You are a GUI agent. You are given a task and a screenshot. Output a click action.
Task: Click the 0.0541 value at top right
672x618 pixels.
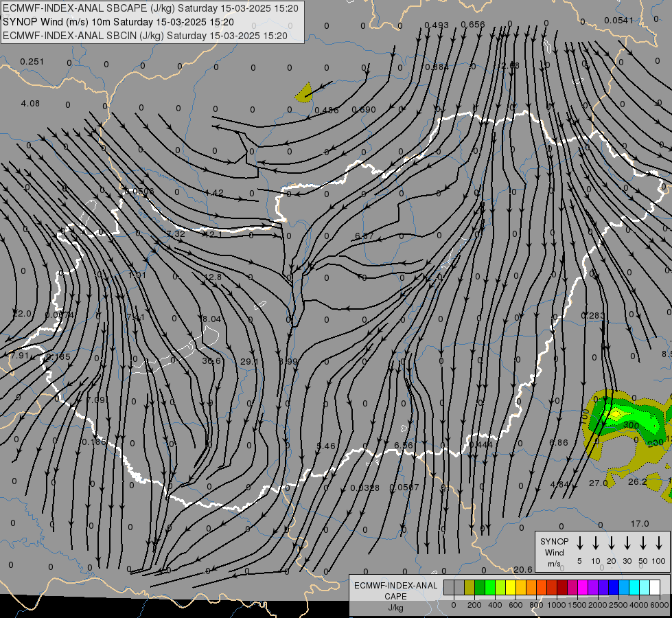pos(618,20)
